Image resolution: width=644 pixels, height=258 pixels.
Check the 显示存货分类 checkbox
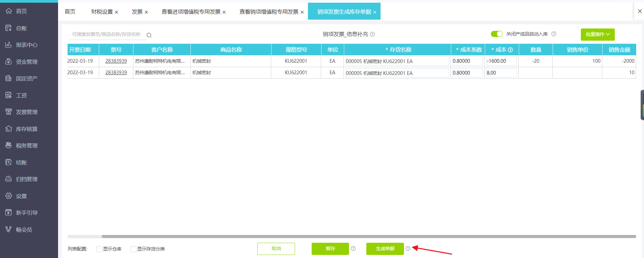[x=133, y=249]
